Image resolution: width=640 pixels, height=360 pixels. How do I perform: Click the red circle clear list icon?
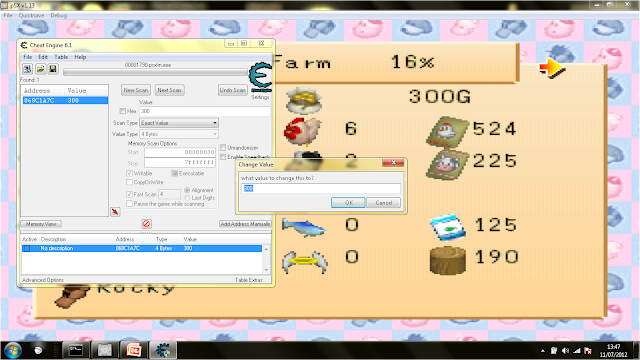[147, 224]
